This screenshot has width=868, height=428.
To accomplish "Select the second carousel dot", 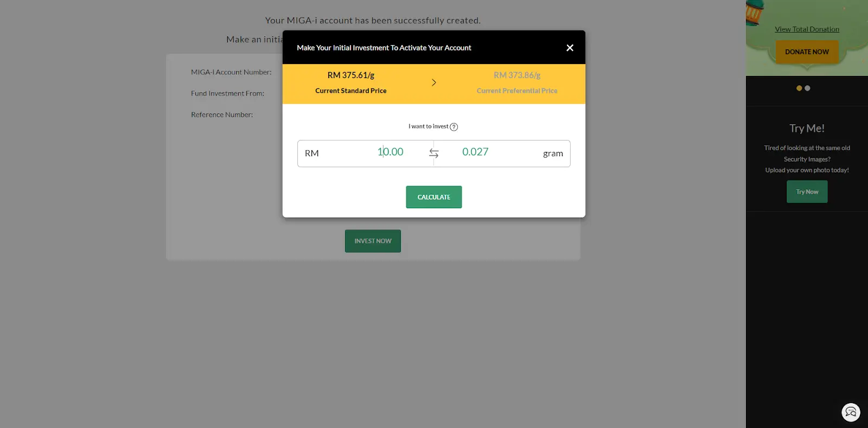I will coord(807,88).
